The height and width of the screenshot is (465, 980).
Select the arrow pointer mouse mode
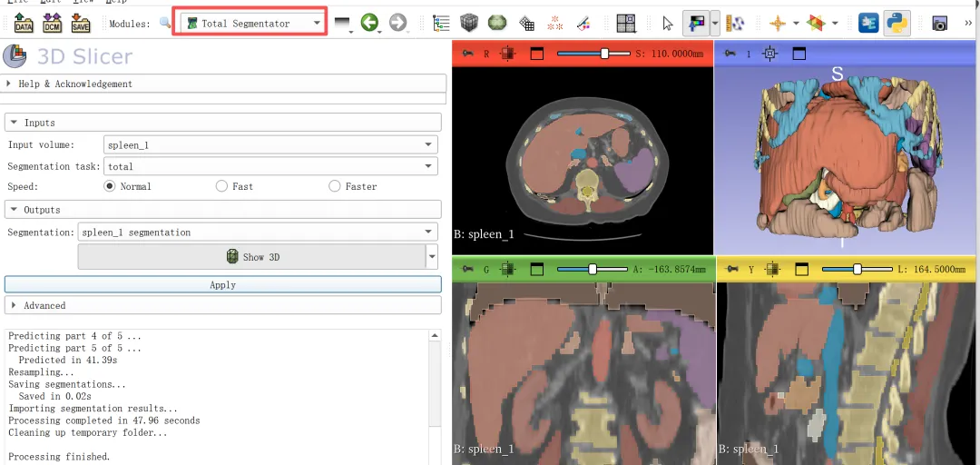click(x=668, y=24)
